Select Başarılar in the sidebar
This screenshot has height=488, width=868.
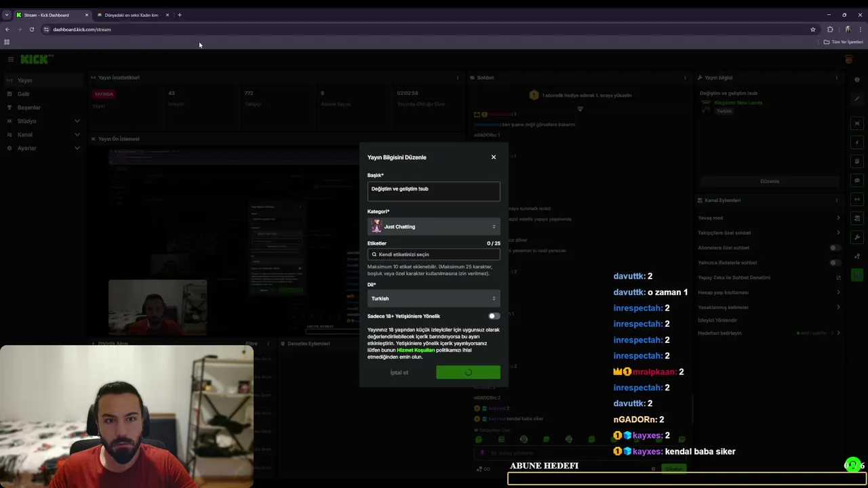(x=43, y=107)
